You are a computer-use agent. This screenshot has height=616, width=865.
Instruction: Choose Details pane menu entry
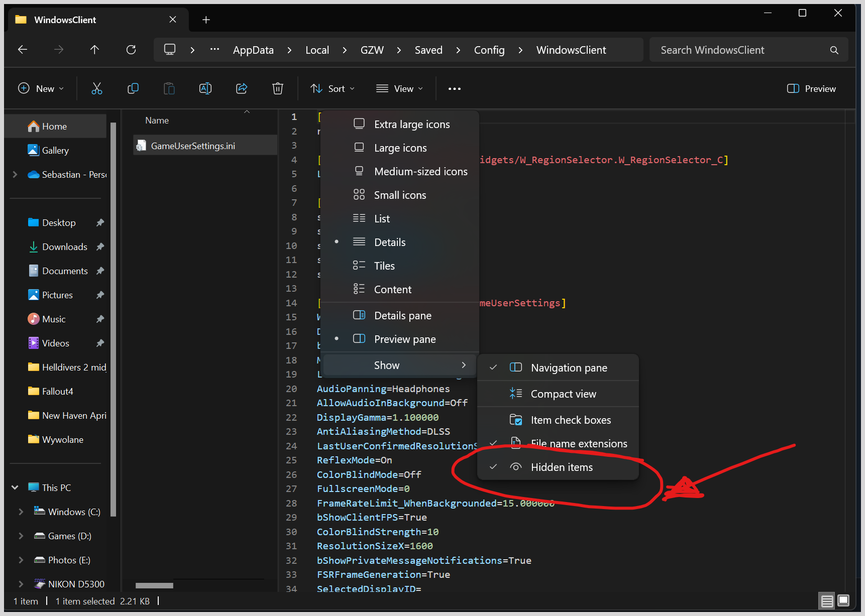tap(402, 316)
